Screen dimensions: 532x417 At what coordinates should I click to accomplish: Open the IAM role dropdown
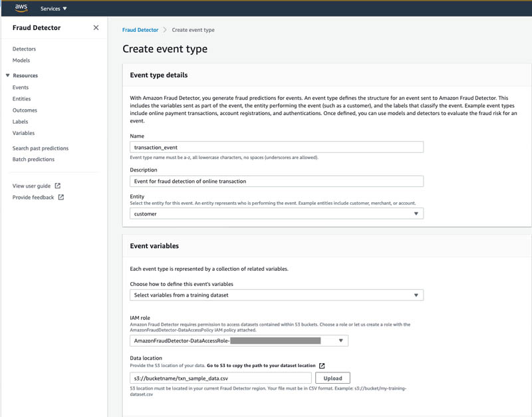point(239,341)
